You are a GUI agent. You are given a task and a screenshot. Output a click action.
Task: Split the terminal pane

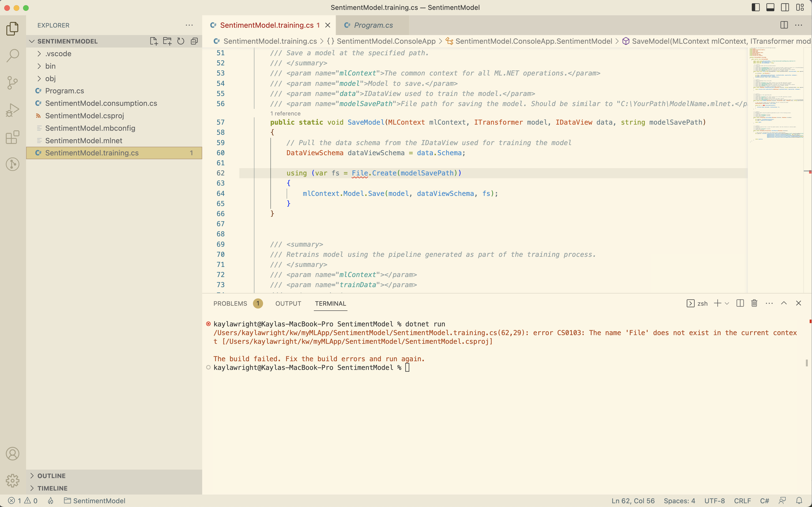(740, 303)
